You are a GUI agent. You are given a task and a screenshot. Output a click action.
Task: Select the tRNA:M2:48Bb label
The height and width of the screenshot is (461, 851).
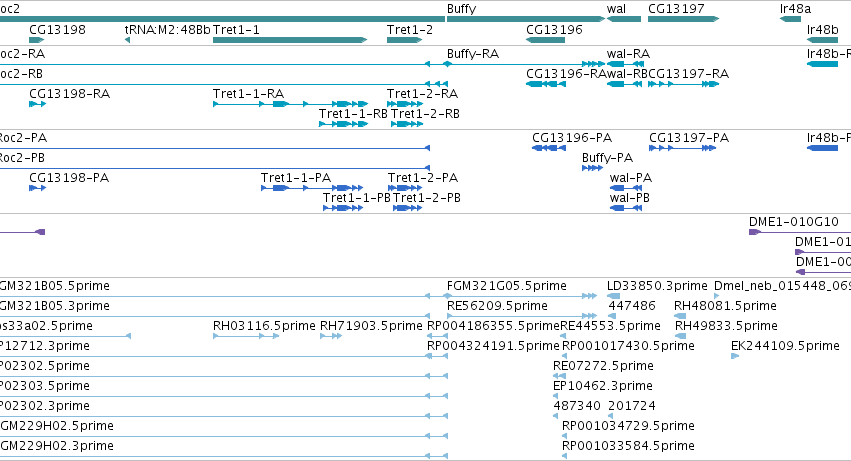(167, 29)
